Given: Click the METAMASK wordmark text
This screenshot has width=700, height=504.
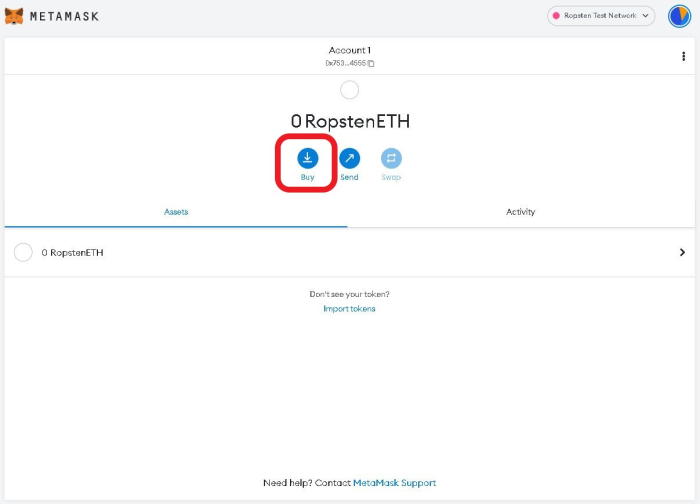Looking at the screenshot, I should pyautogui.click(x=65, y=17).
